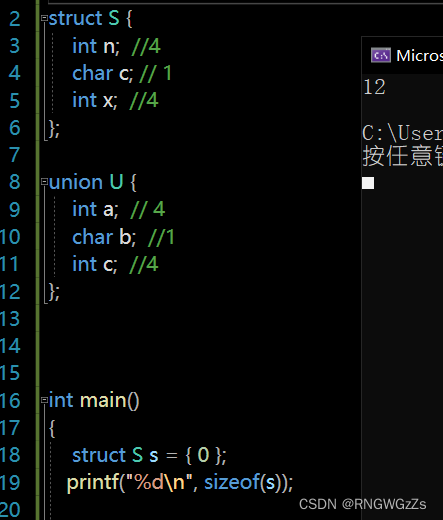Click the opening brace on line 17
Viewport: 443px width, 520px height.
52,428
